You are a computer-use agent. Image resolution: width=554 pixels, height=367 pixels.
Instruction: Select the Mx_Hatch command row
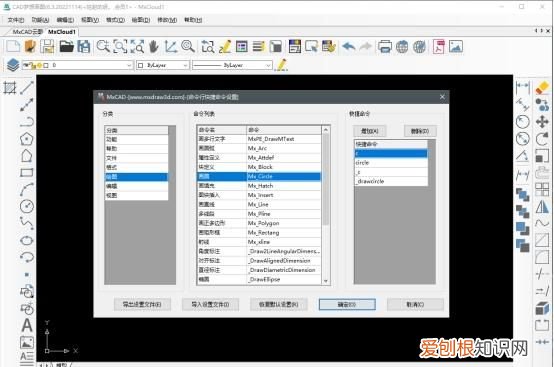(259, 186)
